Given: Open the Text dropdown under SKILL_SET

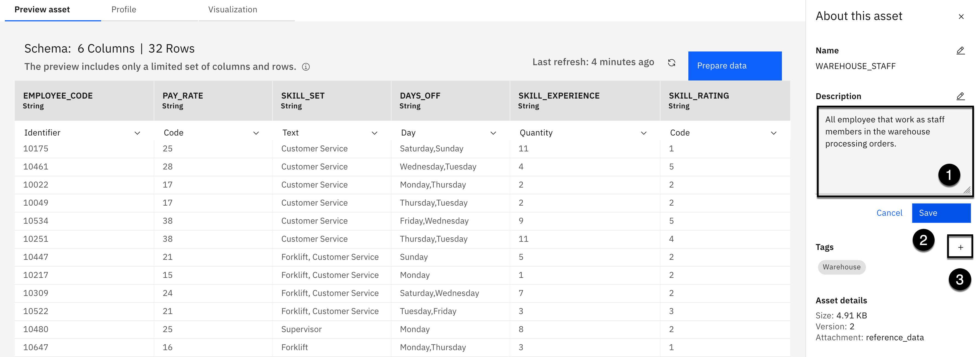Looking at the screenshot, I should click(x=374, y=133).
